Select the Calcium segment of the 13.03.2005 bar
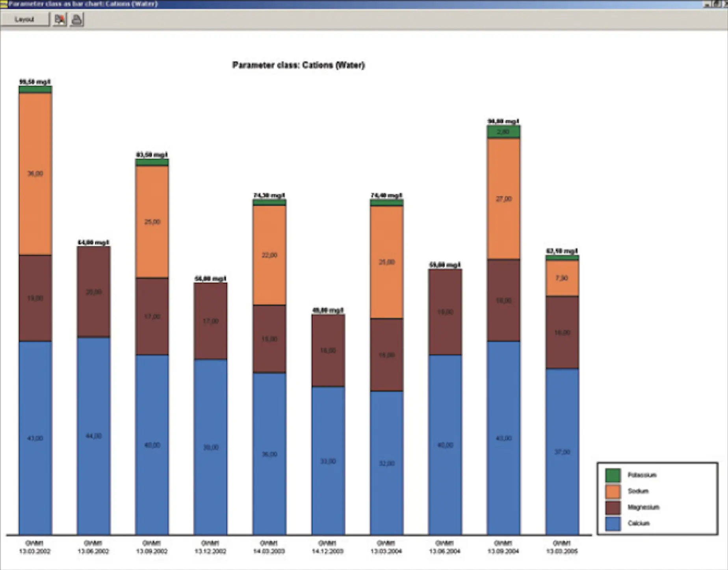This screenshot has height=570, width=728. (562, 452)
